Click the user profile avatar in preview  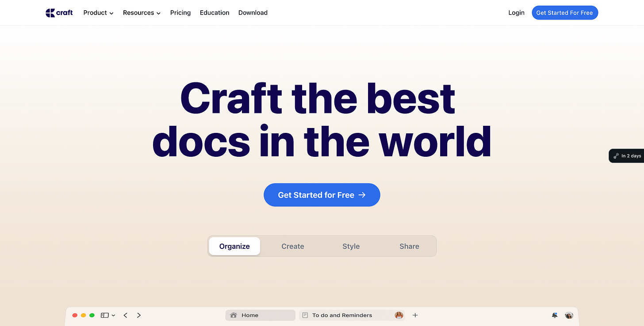[x=569, y=315]
